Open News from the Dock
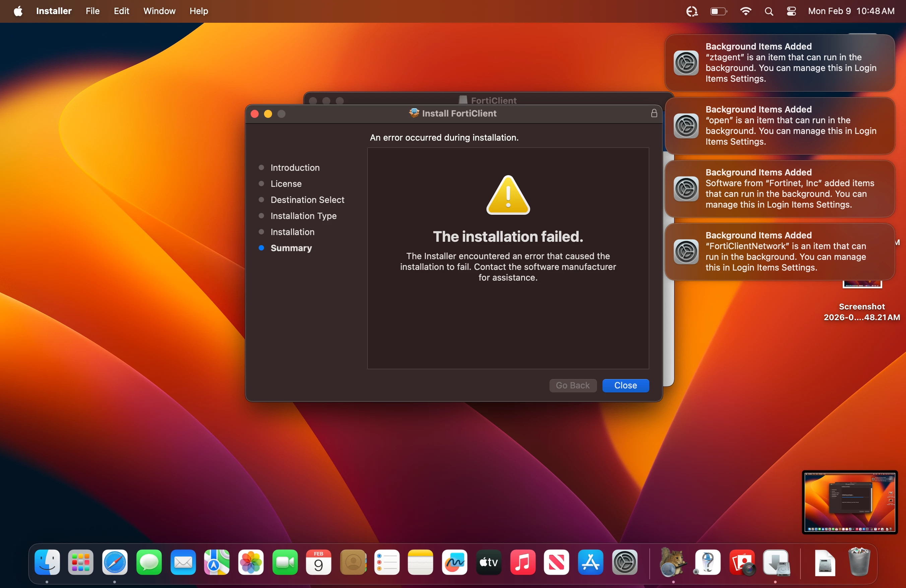This screenshot has width=906, height=588. coord(557,562)
